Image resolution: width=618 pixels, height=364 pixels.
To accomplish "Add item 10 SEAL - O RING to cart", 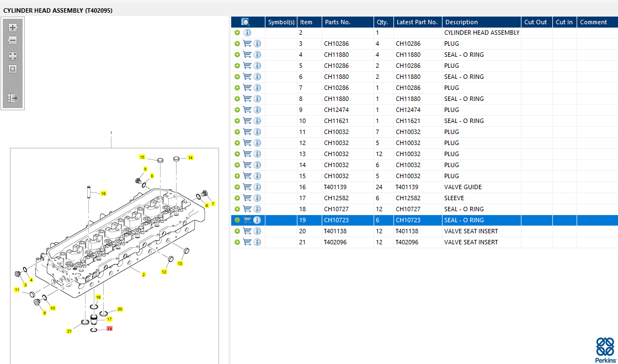I will tap(247, 121).
